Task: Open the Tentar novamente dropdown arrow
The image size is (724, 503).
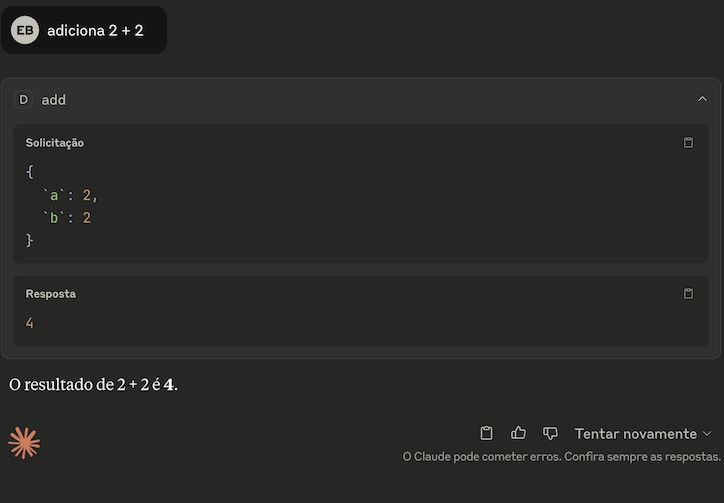Action: [706, 434]
